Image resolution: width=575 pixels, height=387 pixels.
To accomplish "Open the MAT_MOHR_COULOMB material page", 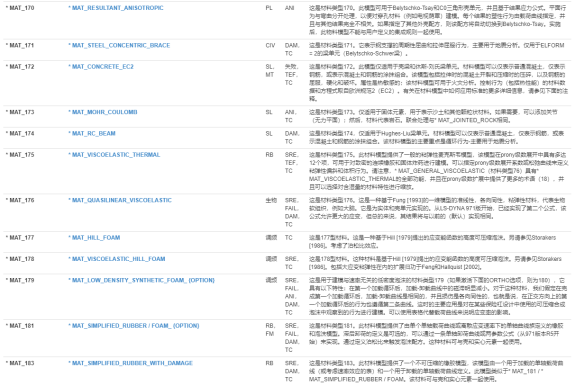I will pyautogui.click(x=103, y=112).
